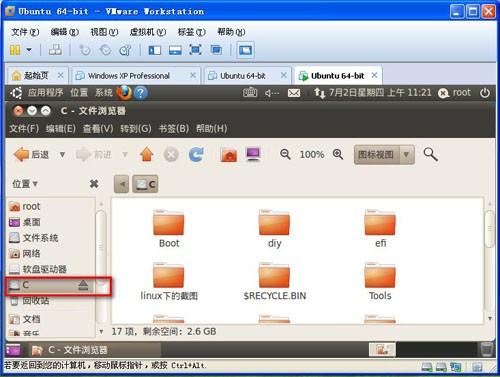Open back history dropdown arrow

[62, 155]
